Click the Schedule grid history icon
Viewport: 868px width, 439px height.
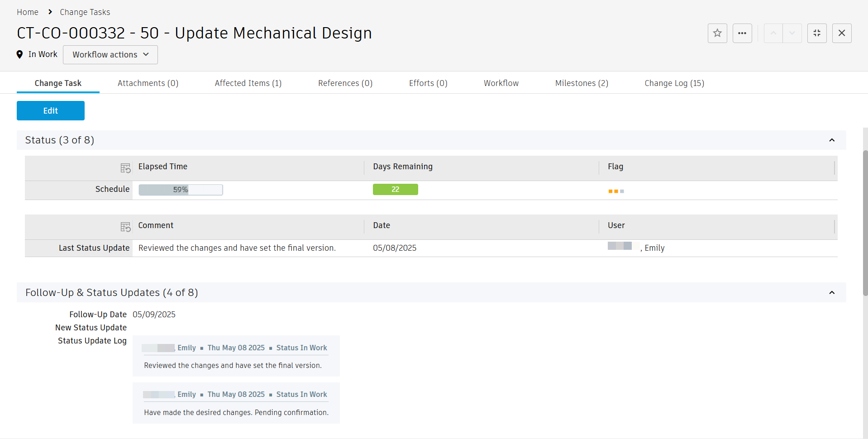[125, 168]
